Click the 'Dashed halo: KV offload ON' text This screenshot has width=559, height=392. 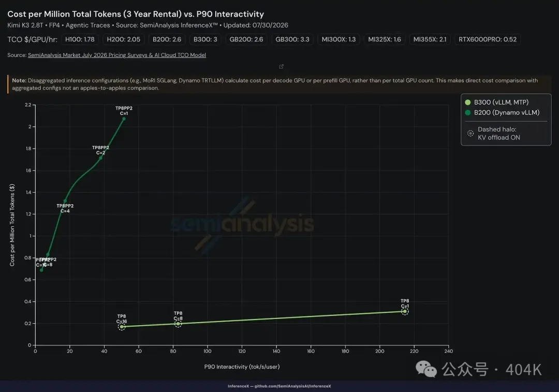tap(499, 134)
